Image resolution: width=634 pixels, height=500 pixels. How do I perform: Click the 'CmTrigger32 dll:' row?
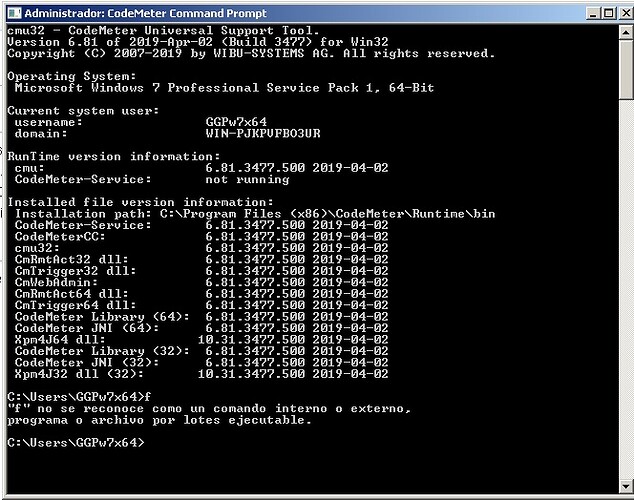click(x=201, y=271)
